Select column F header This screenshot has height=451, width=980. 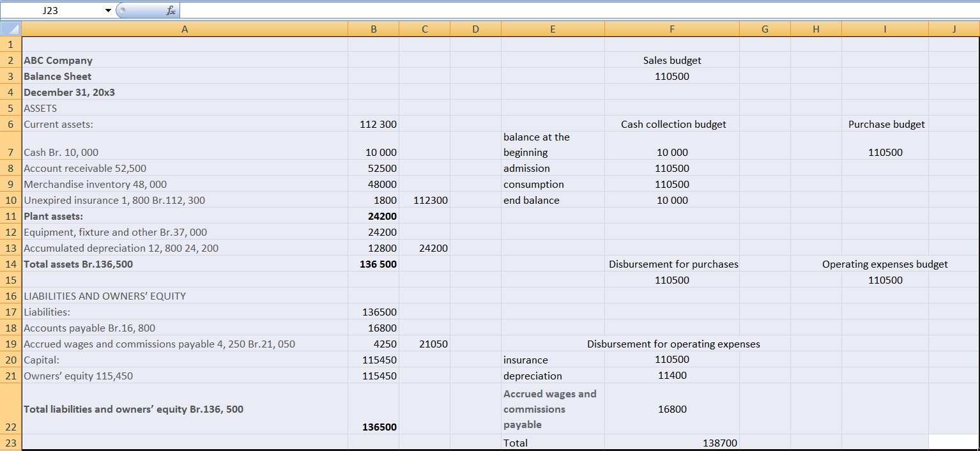pos(671,29)
